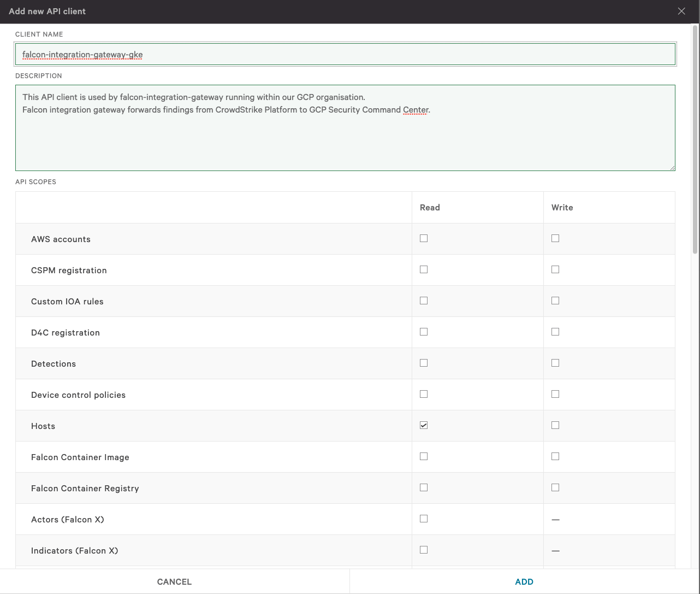Viewport: 700px width, 594px height.
Task: Click the Falcon Container Registry label
Action: [x=85, y=489]
